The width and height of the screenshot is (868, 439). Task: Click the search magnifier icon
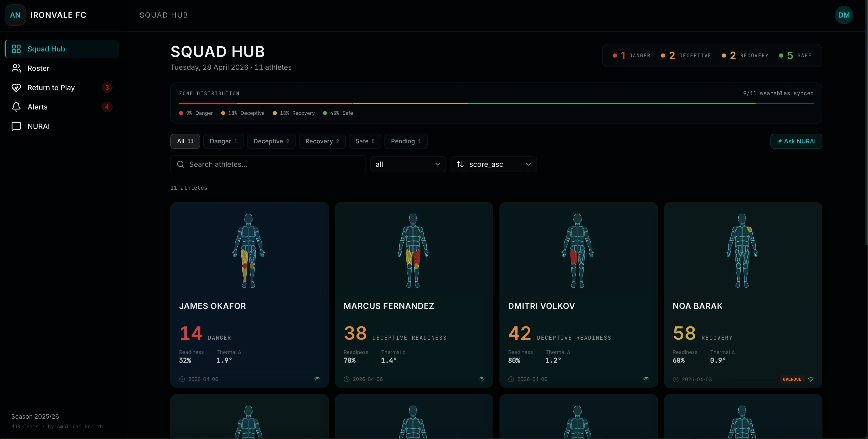pos(181,164)
